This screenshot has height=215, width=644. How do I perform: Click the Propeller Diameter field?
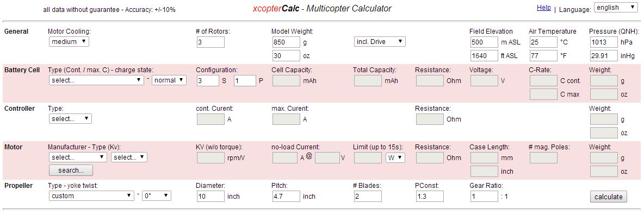coord(210,196)
